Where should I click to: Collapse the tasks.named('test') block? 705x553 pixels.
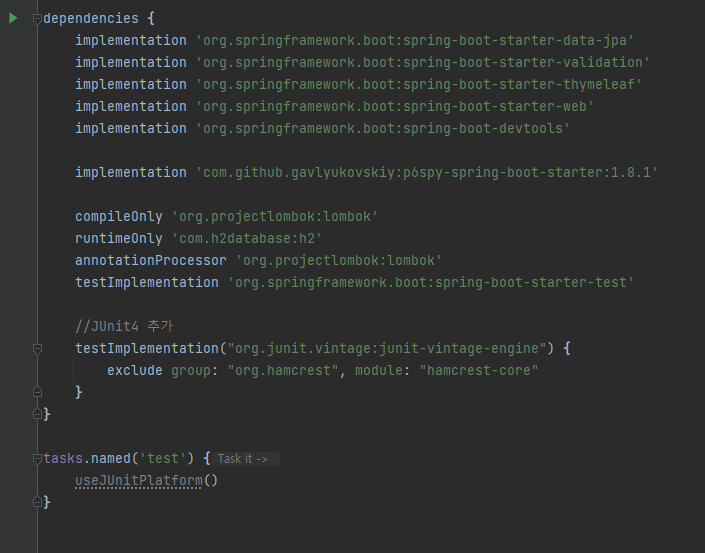pos(37,459)
